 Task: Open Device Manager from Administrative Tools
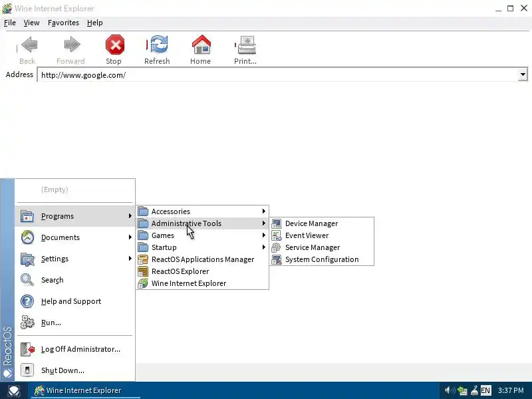[322, 223]
